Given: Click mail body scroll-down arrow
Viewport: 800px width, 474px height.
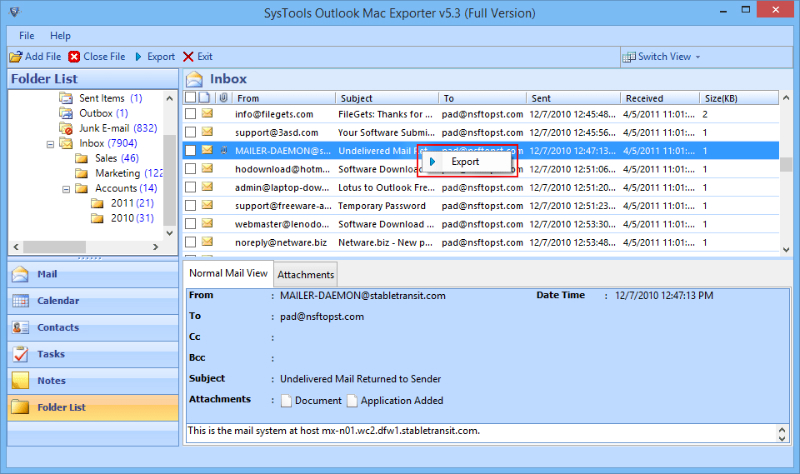Looking at the screenshot, I should pos(782,438).
